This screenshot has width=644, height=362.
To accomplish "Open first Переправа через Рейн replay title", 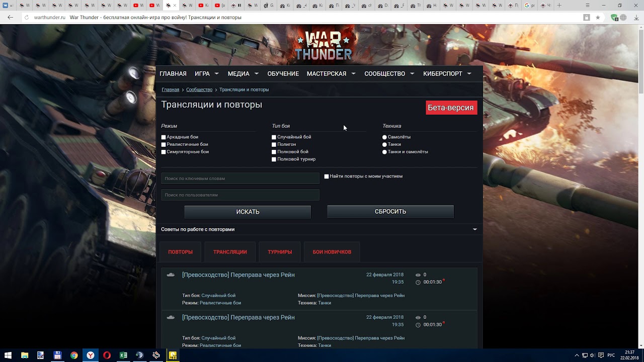I will 238,275.
